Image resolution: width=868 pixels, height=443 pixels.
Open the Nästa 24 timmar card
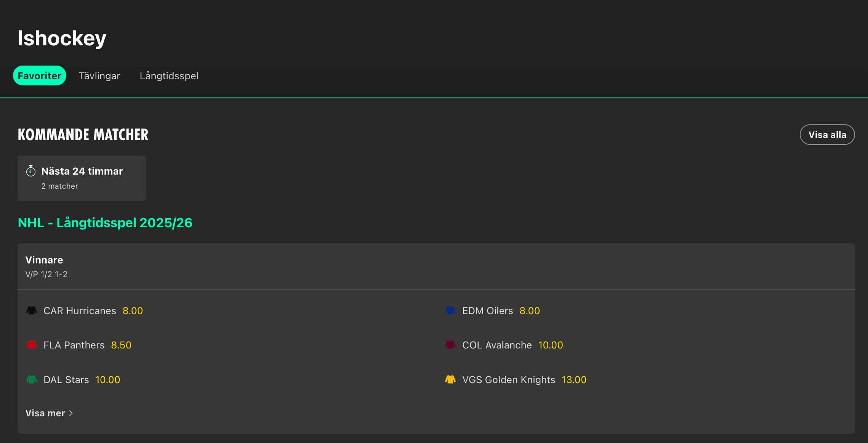pos(82,178)
